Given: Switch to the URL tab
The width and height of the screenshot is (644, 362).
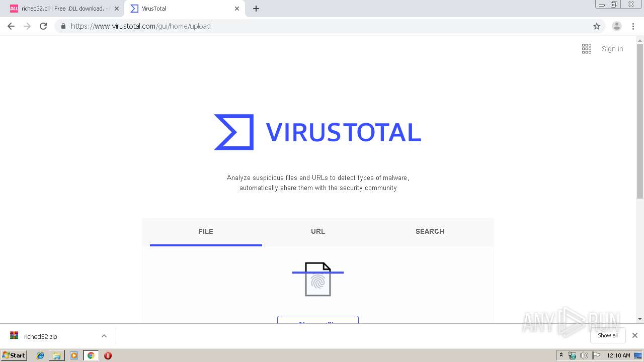Looking at the screenshot, I should click(x=318, y=231).
